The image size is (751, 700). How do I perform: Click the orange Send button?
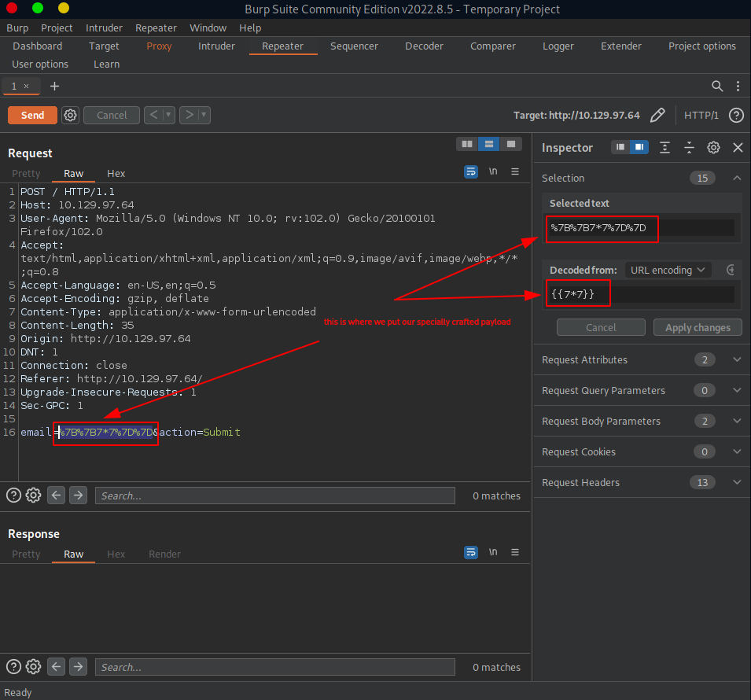pos(32,115)
